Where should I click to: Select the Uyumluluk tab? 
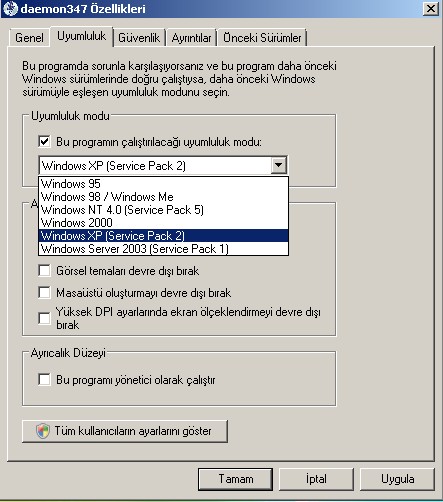click(81, 36)
